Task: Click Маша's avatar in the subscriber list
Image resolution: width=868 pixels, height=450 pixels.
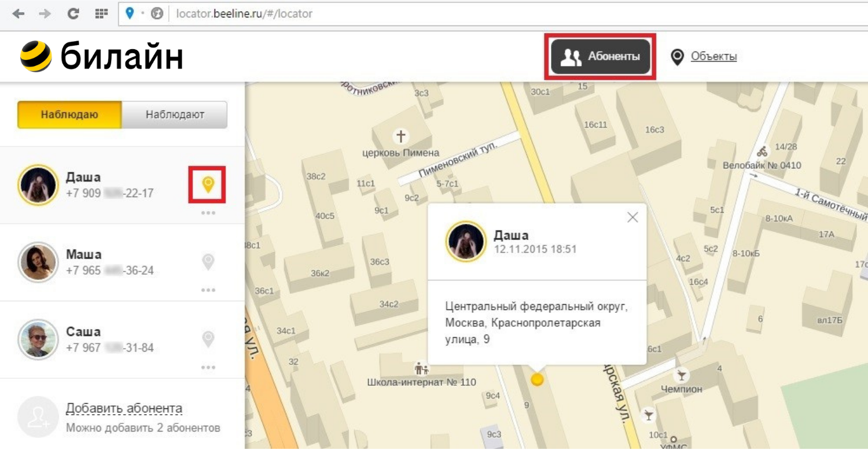Action: [38, 262]
